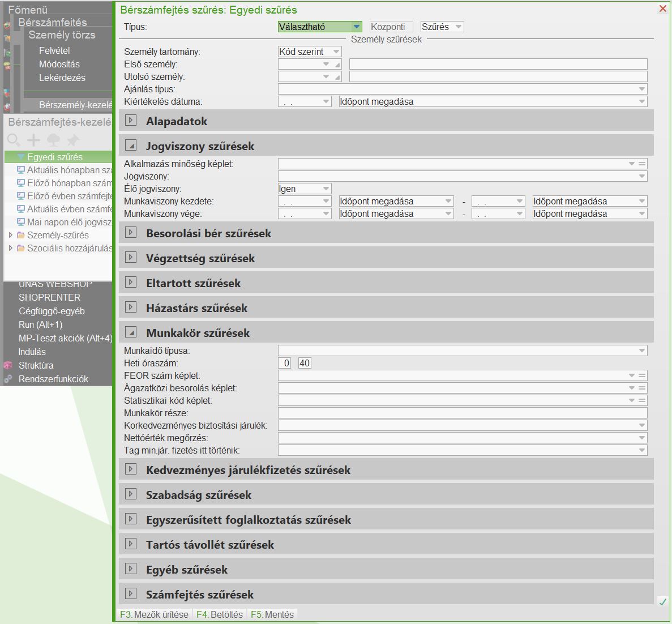Click the green checkmark icon at bottom right
Image resolution: width=672 pixels, height=624 pixels.
(x=662, y=602)
